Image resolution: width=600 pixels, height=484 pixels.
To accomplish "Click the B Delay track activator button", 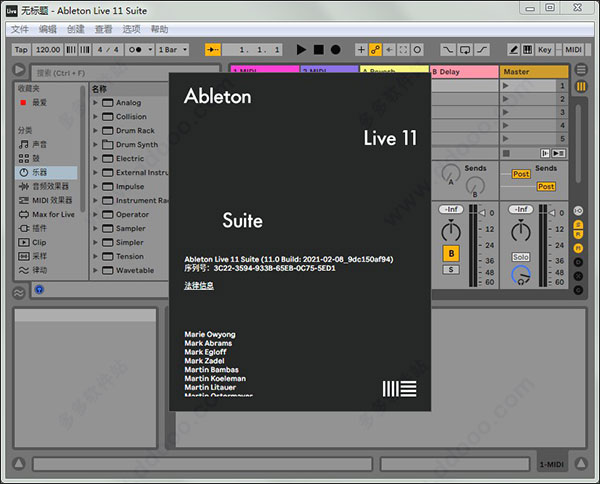I will pos(451,253).
